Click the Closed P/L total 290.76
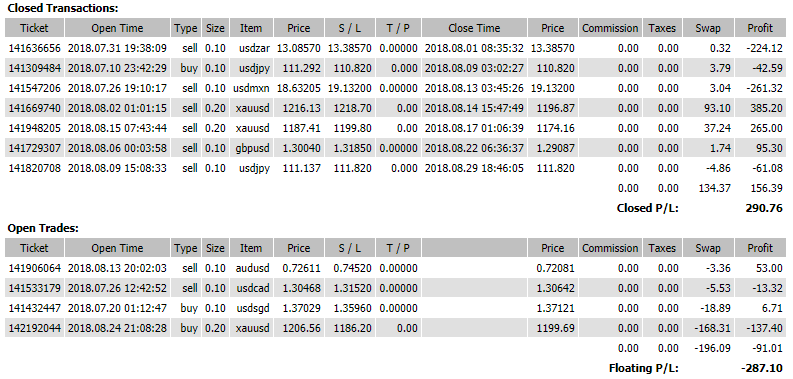 pos(764,208)
